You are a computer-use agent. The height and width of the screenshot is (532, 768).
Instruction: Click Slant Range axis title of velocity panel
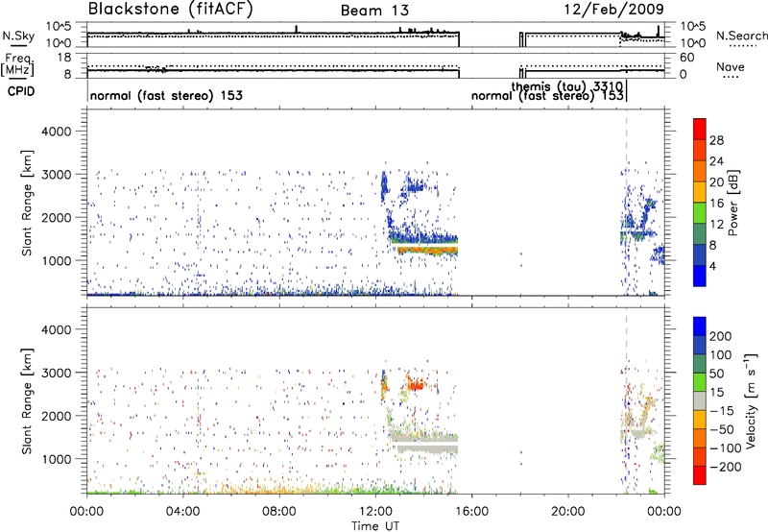pos(27,401)
